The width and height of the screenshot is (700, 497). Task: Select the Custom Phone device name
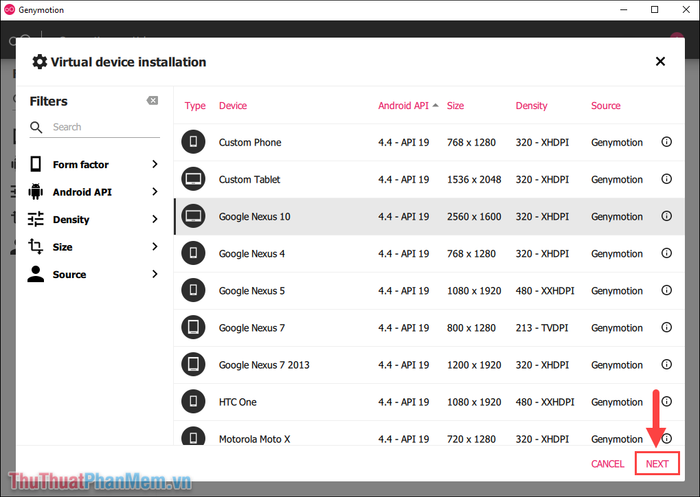pyautogui.click(x=250, y=142)
